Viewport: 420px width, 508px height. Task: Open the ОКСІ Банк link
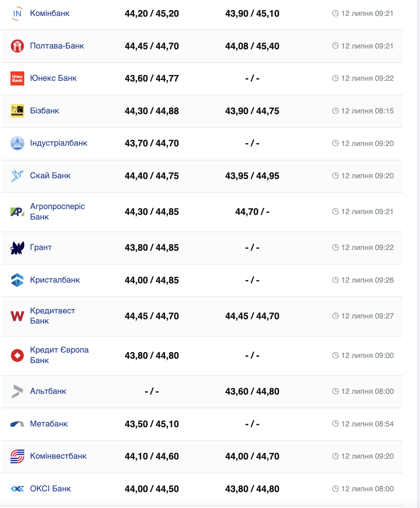50,489
